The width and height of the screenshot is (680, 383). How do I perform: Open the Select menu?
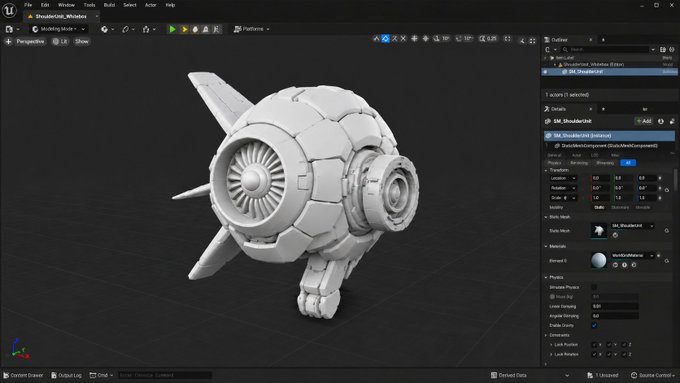[x=130, y=5]
